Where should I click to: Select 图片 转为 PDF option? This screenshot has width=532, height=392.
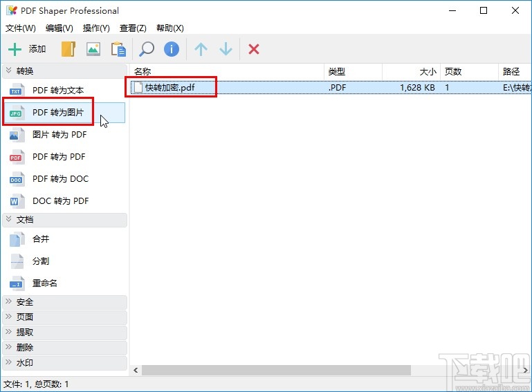coord(59,135)
